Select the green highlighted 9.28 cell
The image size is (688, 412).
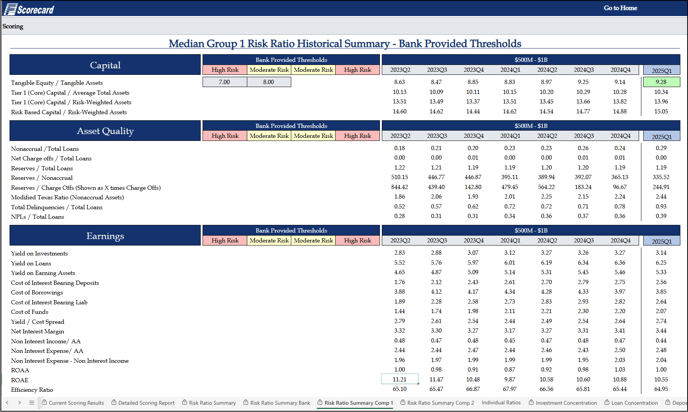(x=661, y=82)
